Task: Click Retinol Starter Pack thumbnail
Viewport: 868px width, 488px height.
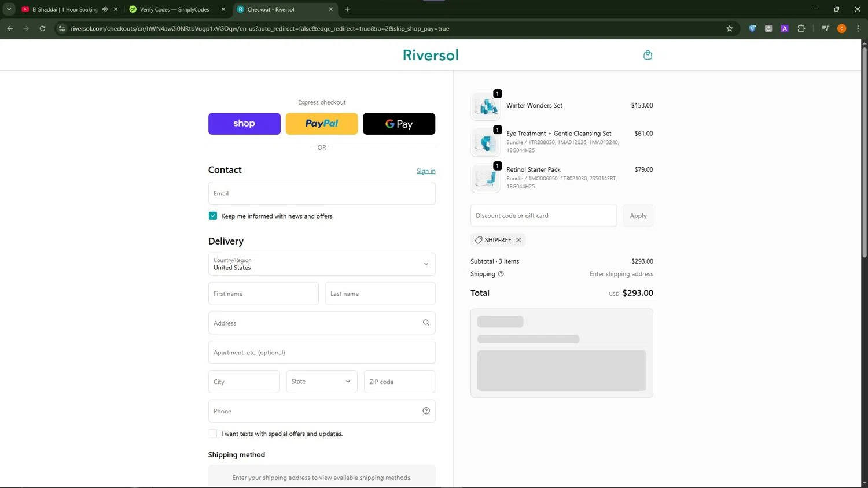Action: pos(486,178)
